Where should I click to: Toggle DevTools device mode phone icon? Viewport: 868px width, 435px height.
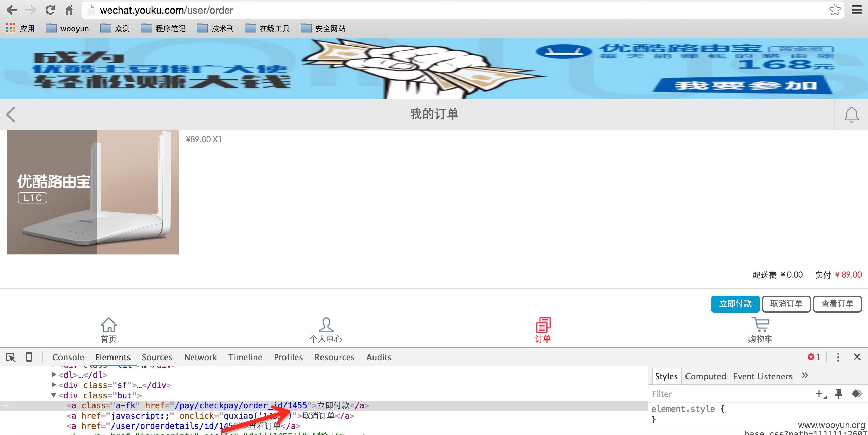pyautogui.click(x=29, y=357)
